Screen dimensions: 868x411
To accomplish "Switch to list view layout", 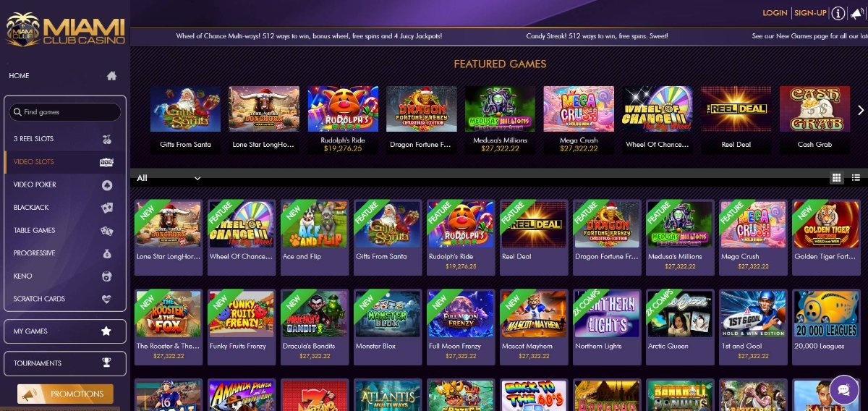I will [x=856, y=177].
